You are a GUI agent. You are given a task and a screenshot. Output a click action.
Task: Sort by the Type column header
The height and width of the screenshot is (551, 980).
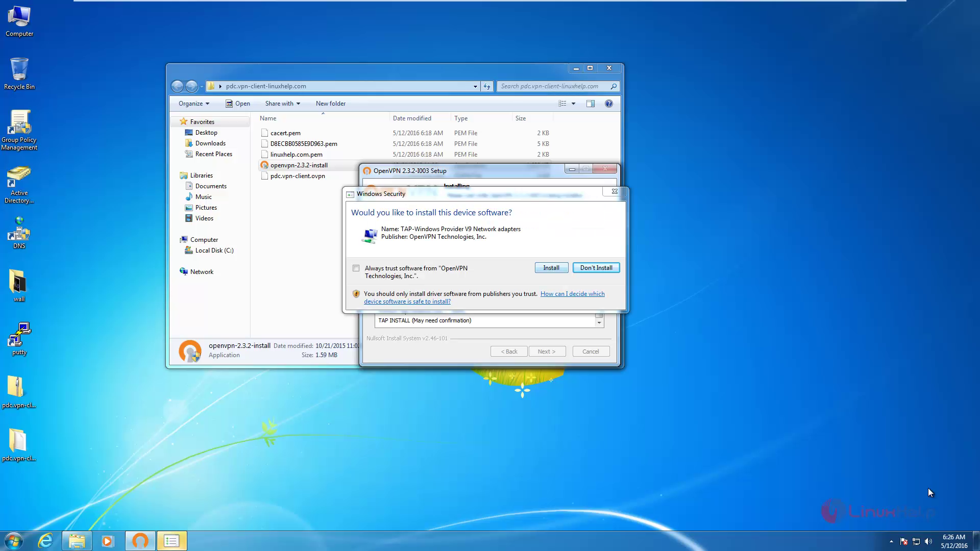tap(481, 118)
